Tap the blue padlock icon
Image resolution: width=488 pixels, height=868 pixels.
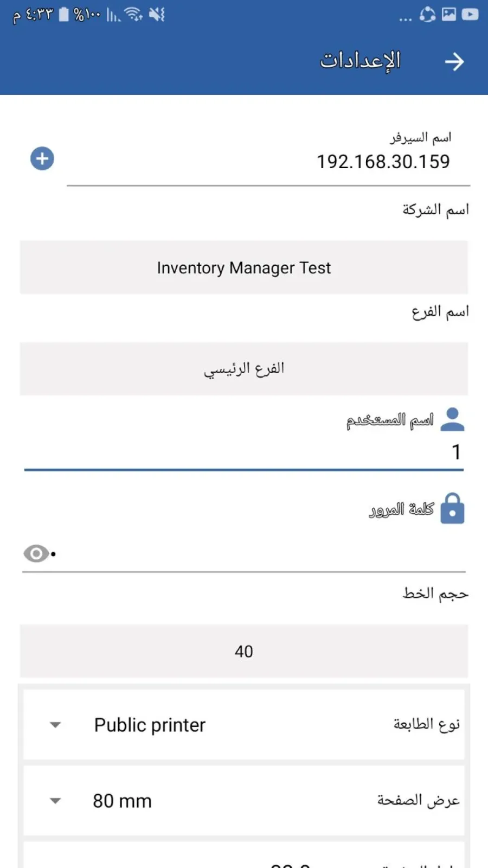(x=453, y=508)
